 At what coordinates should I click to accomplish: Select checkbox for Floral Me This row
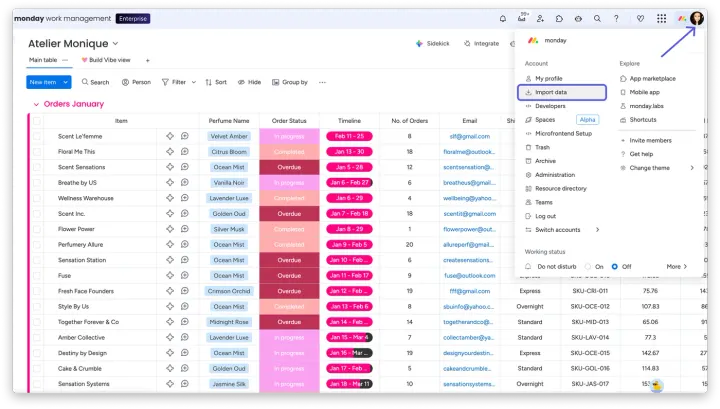pyautogui.click(x=37, y=151)
